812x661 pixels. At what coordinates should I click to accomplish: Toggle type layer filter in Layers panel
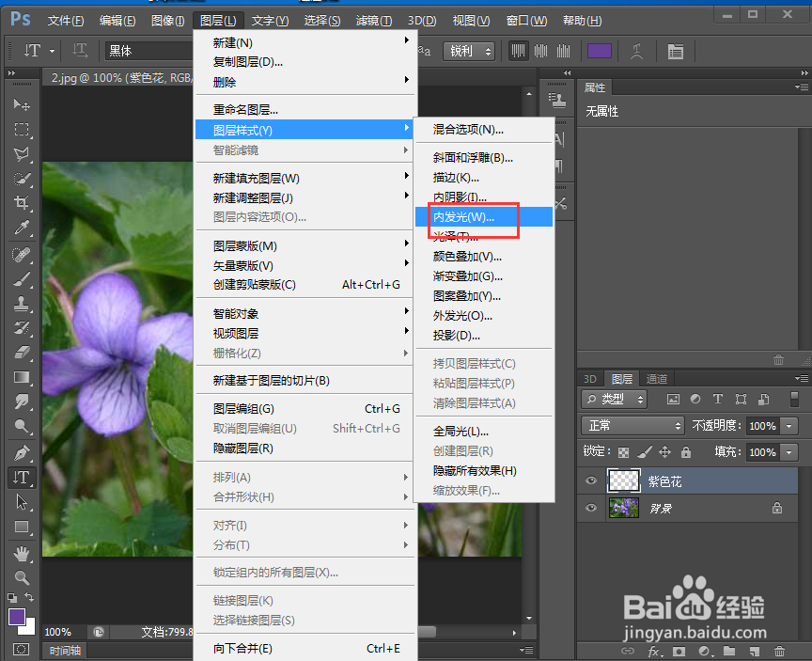[x=718, y=399]
